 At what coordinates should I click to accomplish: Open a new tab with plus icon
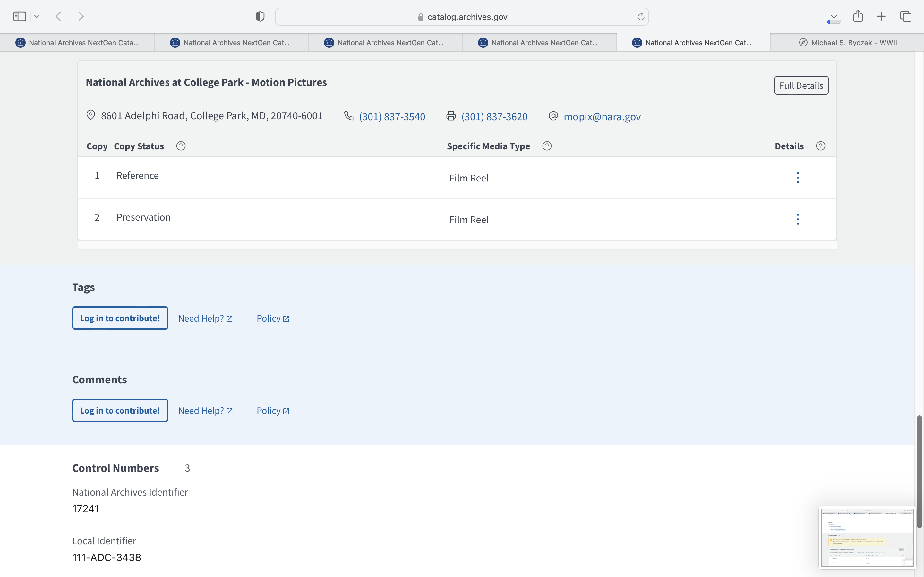(x=881, y=16)
